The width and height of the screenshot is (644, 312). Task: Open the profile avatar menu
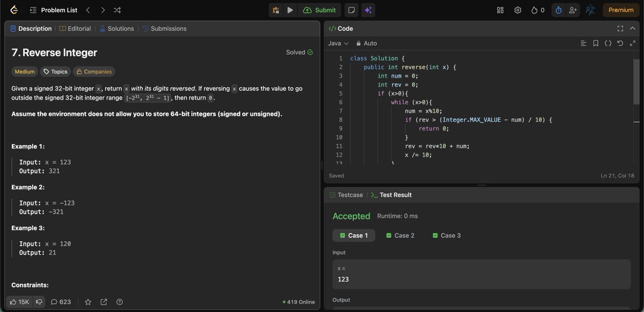click(591, 10)
